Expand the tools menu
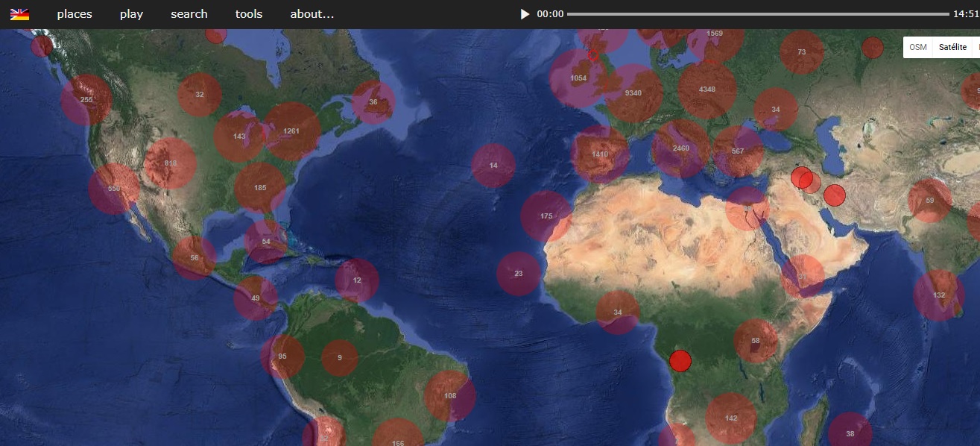Image resolution: width=980 pixels, height=446 pixels. pyautogui.click(x=249, y=14)
